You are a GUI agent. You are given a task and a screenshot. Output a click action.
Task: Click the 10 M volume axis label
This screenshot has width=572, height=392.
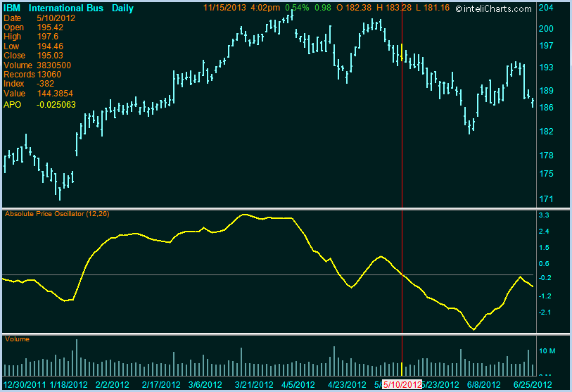(547, 351)
